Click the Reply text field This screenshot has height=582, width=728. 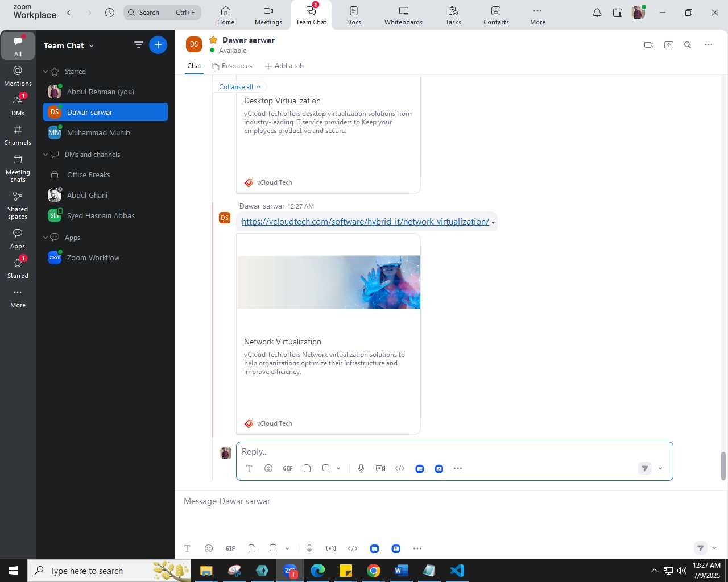(x=454, y=452)
